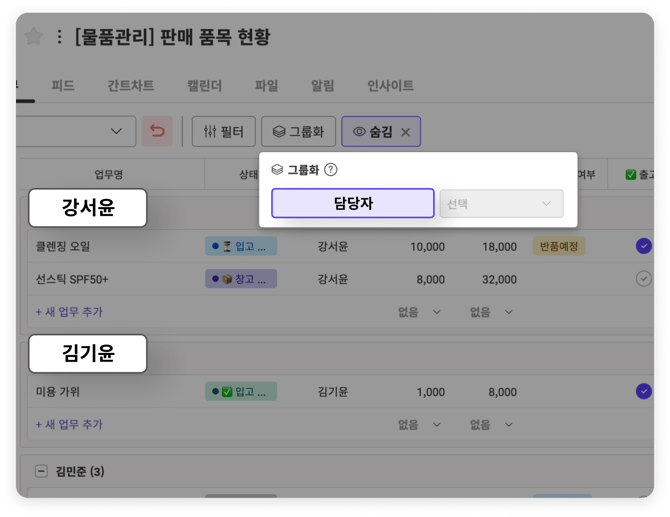The height and width of the screenshot is (517, 670).
Task: Click the red undo arrow button
Action: tap(157, 131)
